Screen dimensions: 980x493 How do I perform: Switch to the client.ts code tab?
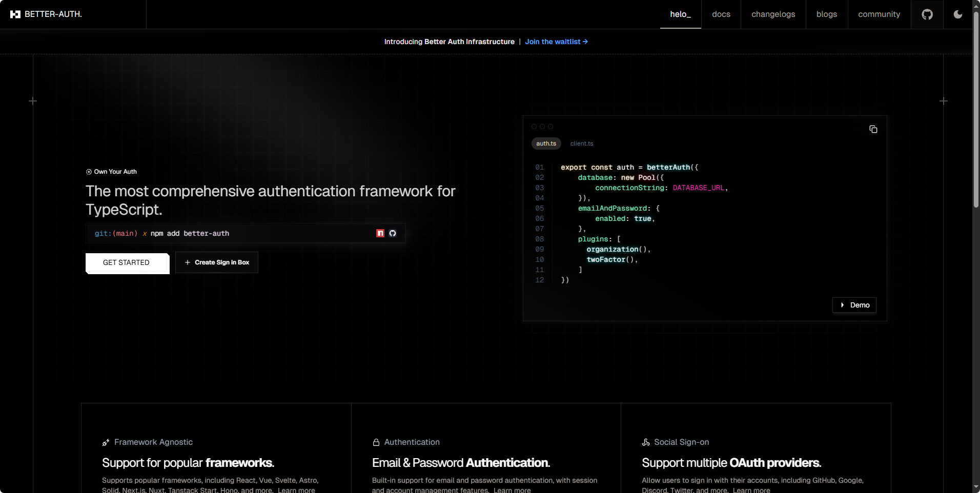[582, 143]
